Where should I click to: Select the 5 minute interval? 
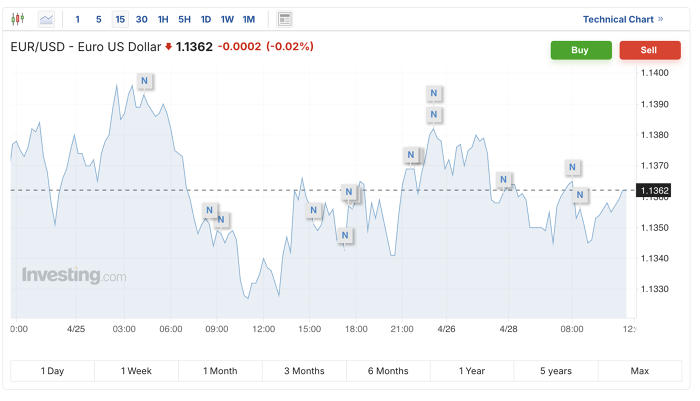[x=99, y=19]
